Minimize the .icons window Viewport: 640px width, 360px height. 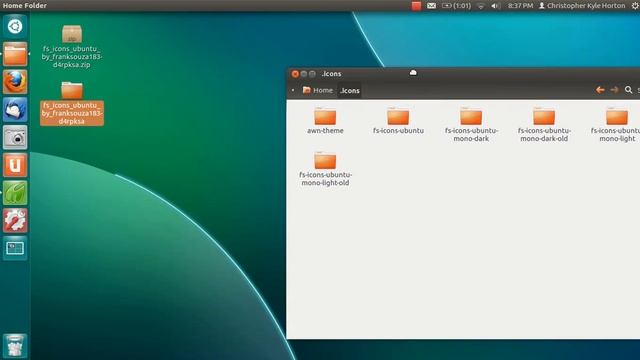[x=304, y=74]
